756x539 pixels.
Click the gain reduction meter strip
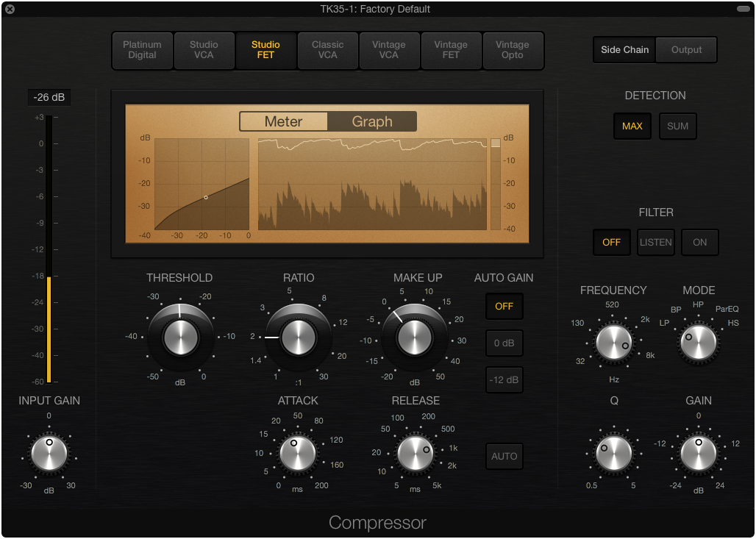pos(495,184)
